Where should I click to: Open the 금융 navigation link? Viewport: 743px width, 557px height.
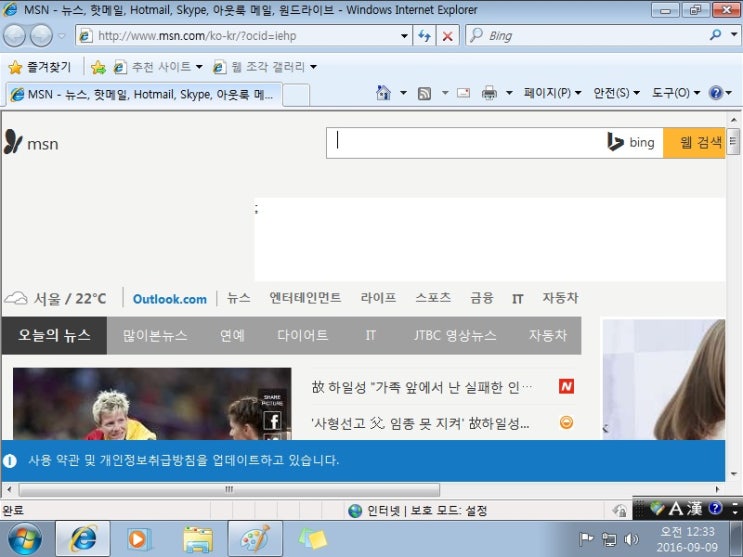[481, 298]
